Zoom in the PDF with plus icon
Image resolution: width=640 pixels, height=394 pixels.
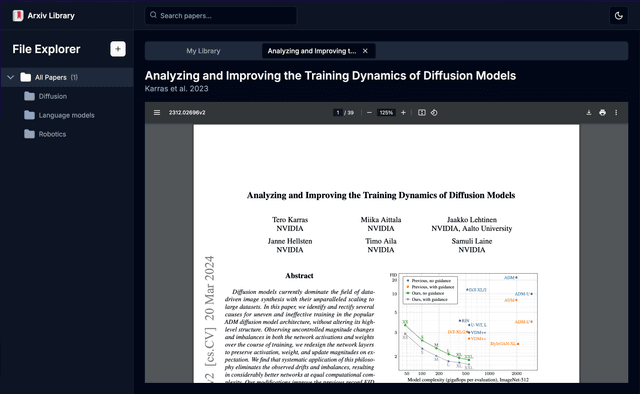pyautogui.click(x=403, y=113)
